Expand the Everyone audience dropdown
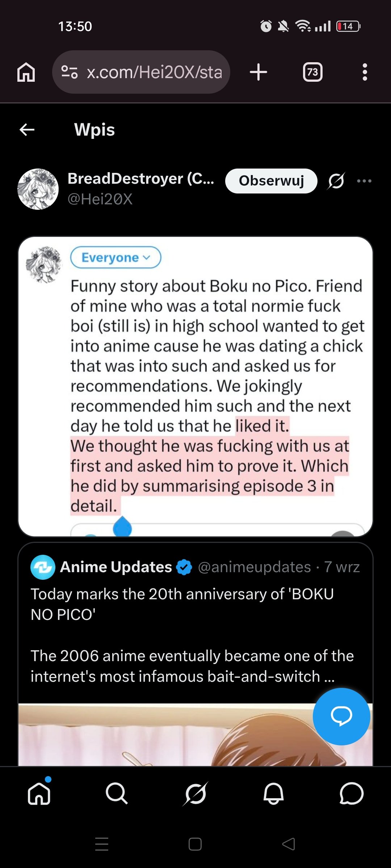 (x=115, y=258)
